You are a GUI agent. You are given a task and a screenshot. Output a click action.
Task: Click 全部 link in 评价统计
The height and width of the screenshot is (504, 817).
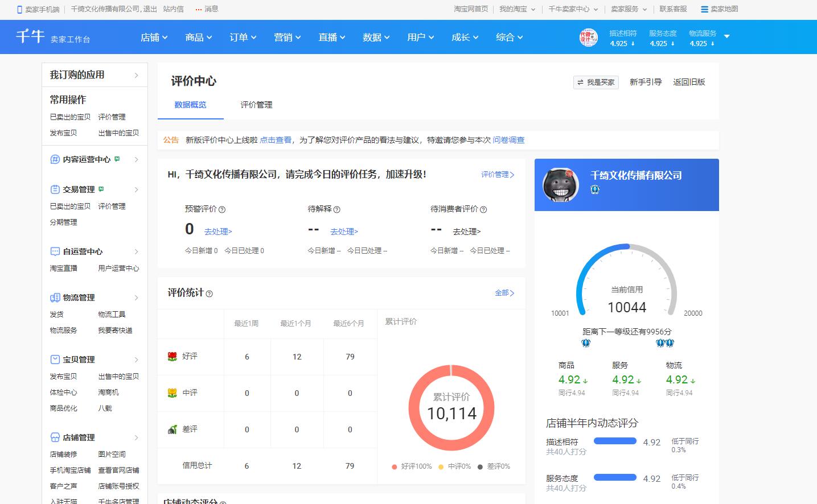(504, 293)
